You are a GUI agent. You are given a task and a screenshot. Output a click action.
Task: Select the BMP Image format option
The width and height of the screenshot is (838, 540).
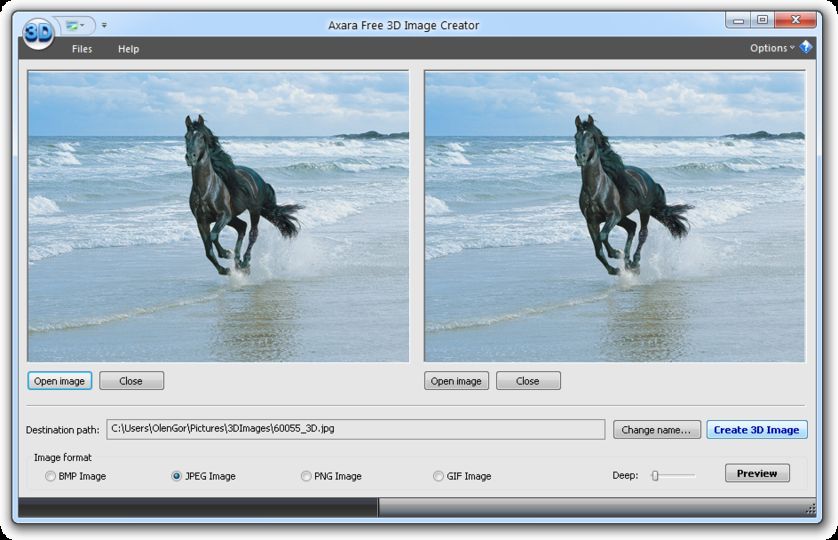pyautogui.click(x=51, y=476)
